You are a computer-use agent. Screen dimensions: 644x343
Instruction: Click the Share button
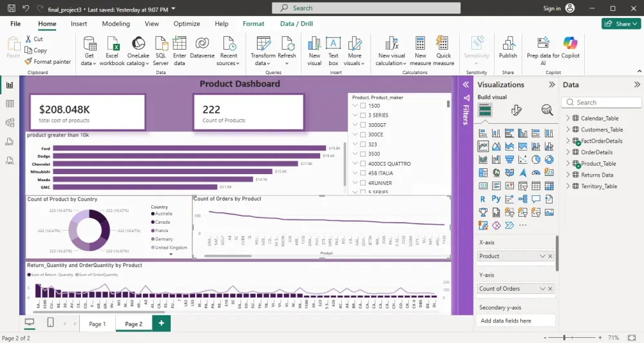pos(621,24)
